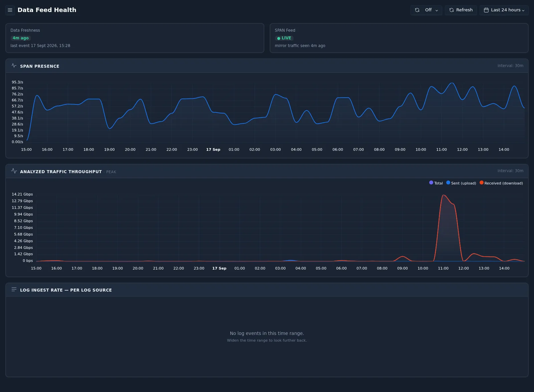Click the Data Feed Health page title

47,10
